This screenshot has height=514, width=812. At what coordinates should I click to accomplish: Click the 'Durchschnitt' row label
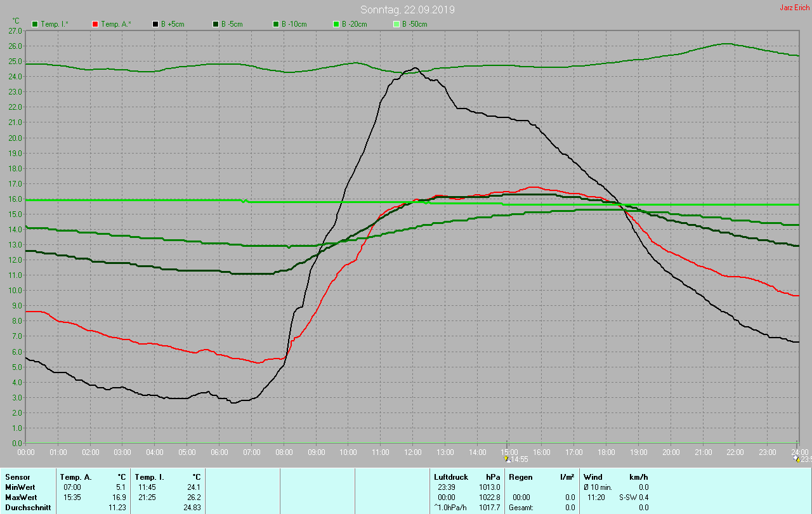[27, 508]
